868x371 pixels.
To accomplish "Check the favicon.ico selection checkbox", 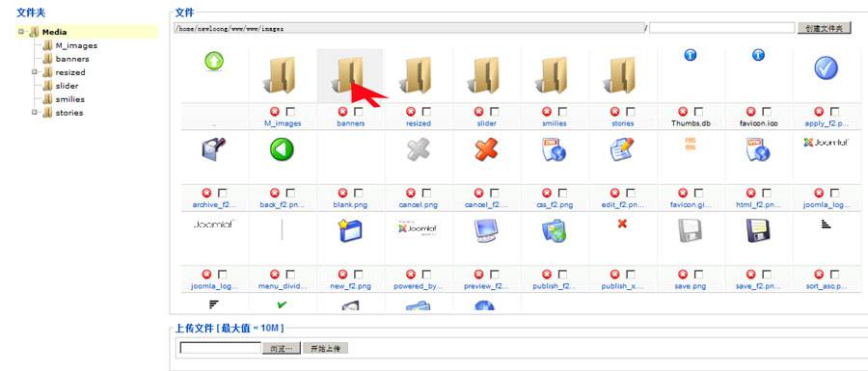I will 768,112.
